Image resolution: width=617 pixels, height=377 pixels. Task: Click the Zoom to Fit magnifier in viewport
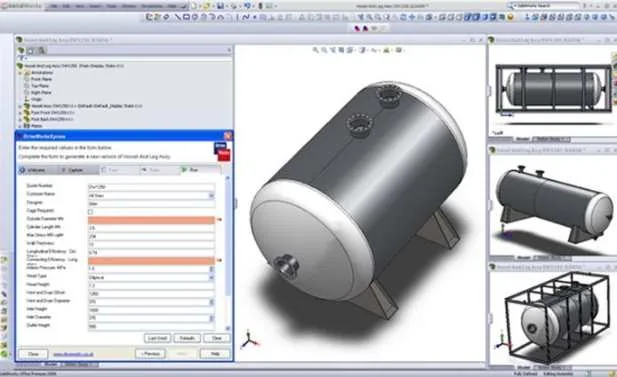click(316, 50)
